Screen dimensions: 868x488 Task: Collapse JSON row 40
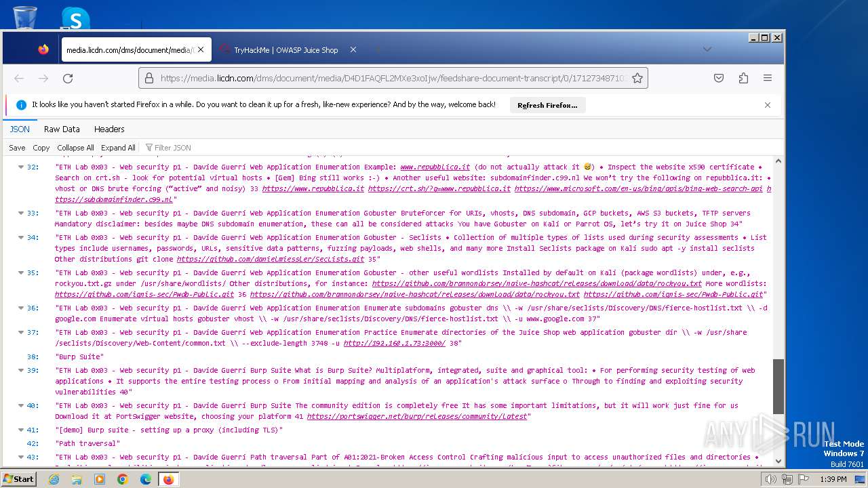coord(21,406)
